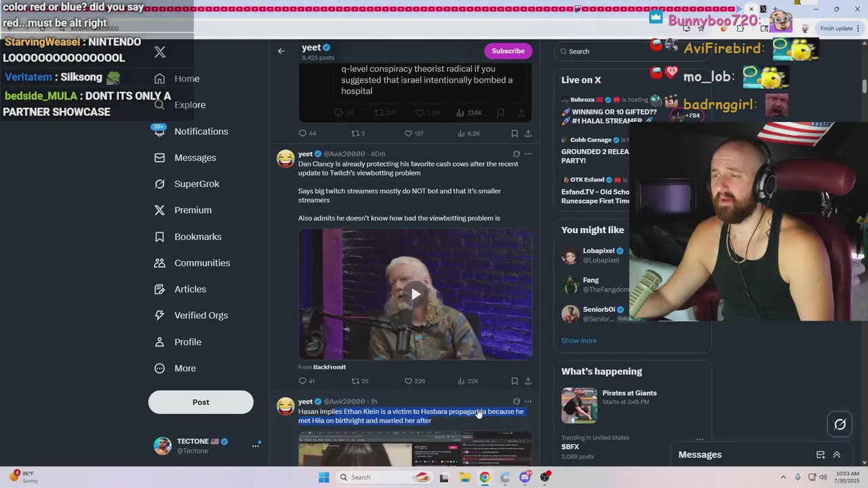Click the page vertical scrollbar thumb
This screenshot has width=868, height=488.
[864, 87]
